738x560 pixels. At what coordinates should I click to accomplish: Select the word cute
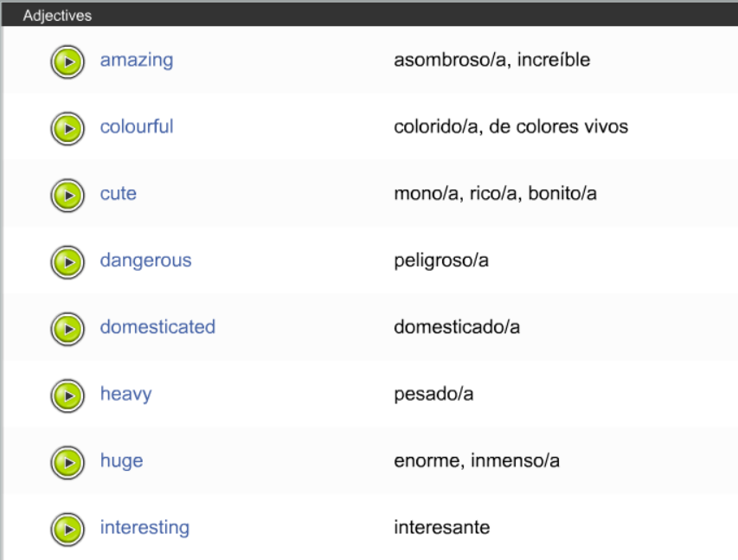118,194
